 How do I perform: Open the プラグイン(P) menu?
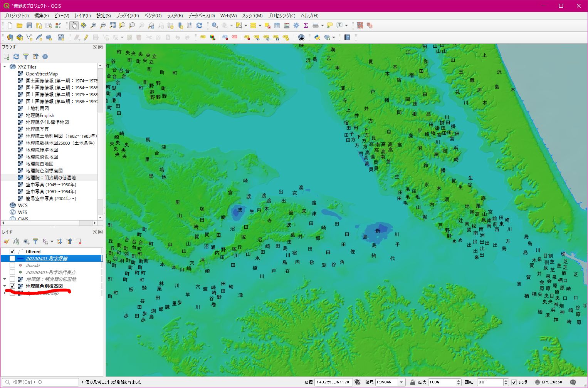tap(127, 16)
